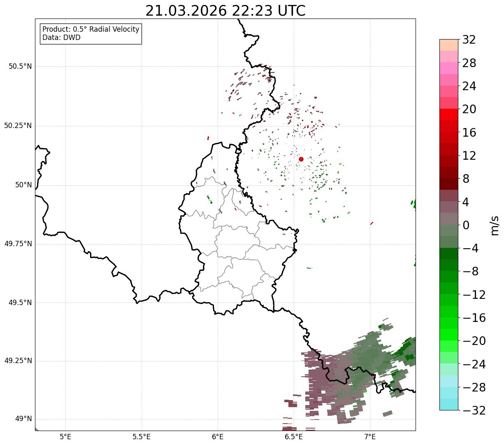504x445 pixels.
Task: Click the '6°E' longitude label
Action: point(218,437)
